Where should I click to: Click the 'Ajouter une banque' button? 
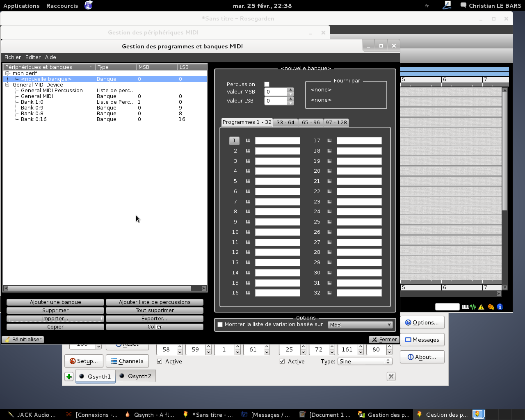[x=55, y=302]
